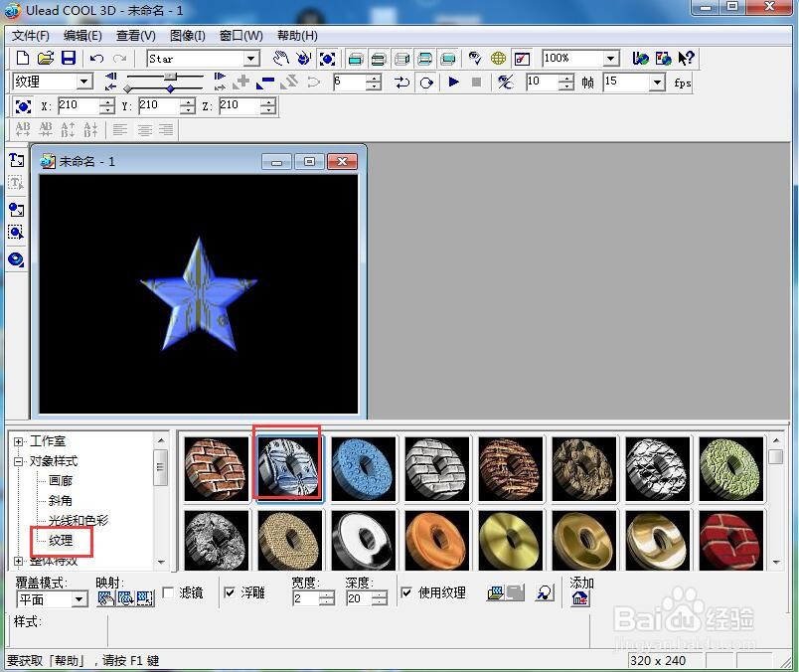Click Insert geometric object tool in sidebar
Viewport: 799px width, 672px height.
(x=16, y=259)
